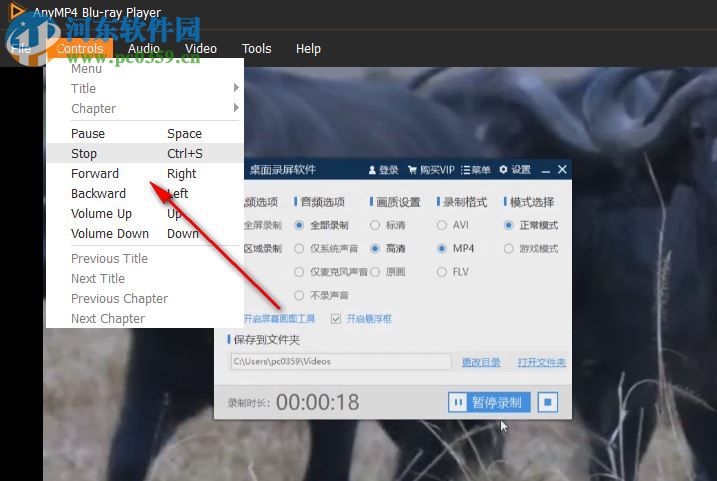This screenshot has width=717, height=481.
Task: Select 标清 quality radio button
Action: point(375,225)
